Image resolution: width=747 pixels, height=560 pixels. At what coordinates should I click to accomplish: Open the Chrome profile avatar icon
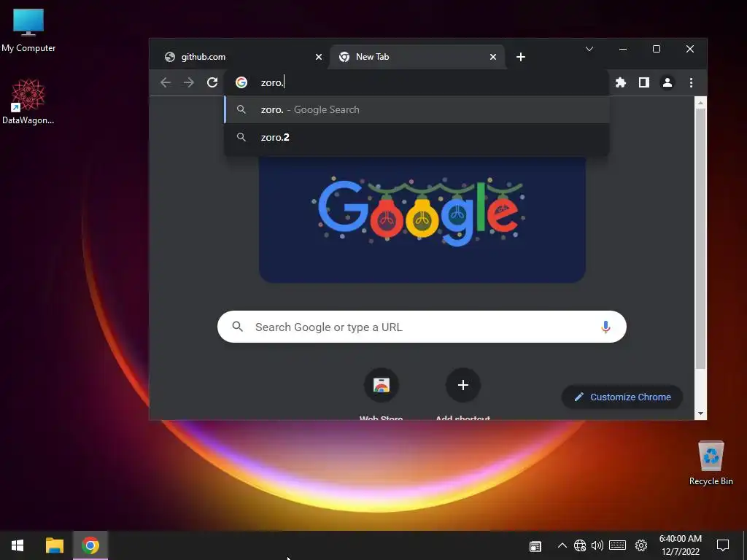pyautogui.click(x=667, y=82)
